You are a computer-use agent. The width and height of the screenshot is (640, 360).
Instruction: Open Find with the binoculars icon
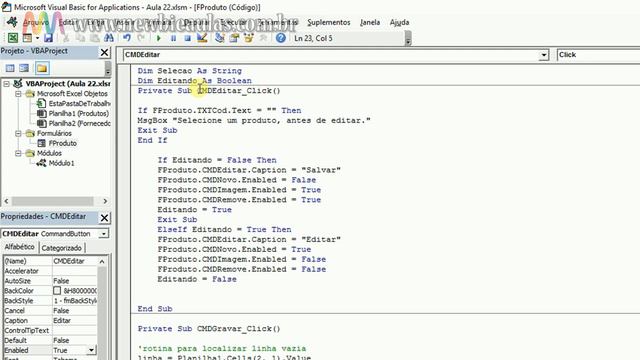click(109, 38)
